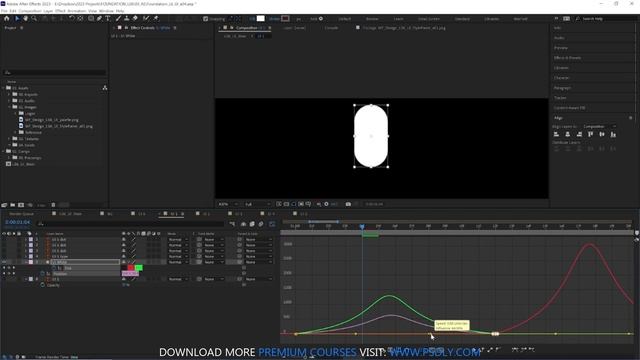Click the Motion Blur enable icon in timeline
The image size is (640, 360).
[261, 224]
